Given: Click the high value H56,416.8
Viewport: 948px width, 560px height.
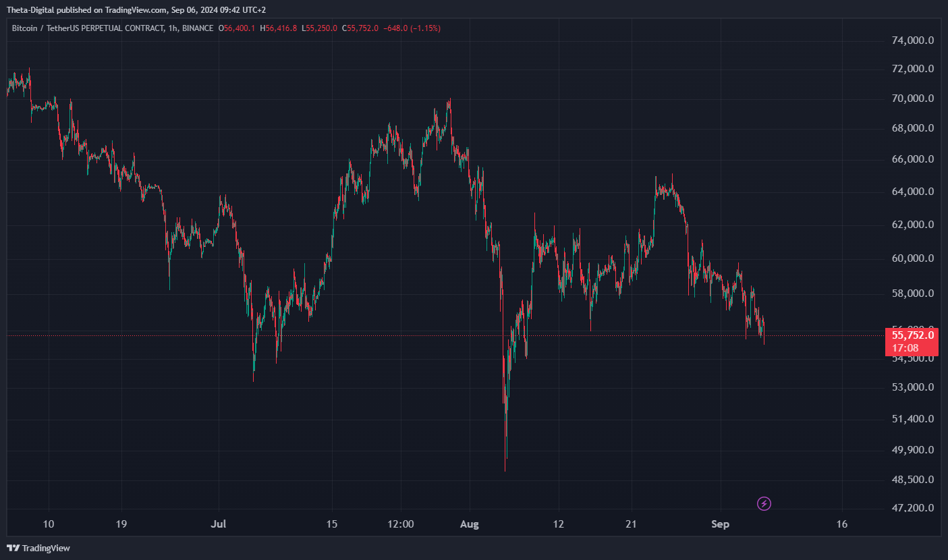Looking at the screenshot, I should coord(280,28).
